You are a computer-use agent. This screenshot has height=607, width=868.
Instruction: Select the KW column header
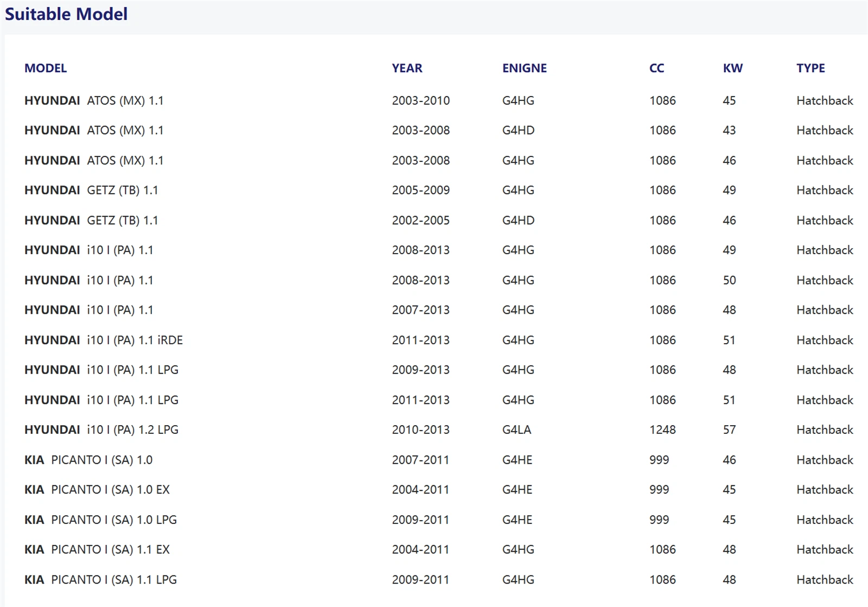(x=732, y=68)
